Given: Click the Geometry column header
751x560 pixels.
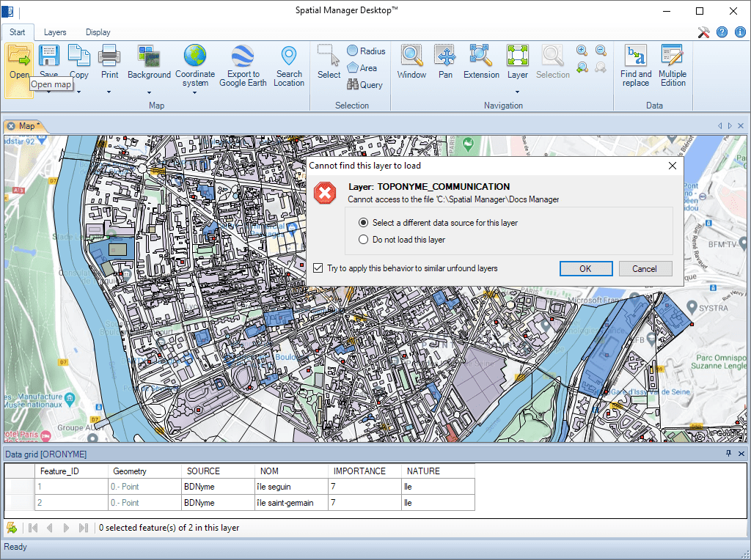Looking at the screenshot, I should (144, 471).
